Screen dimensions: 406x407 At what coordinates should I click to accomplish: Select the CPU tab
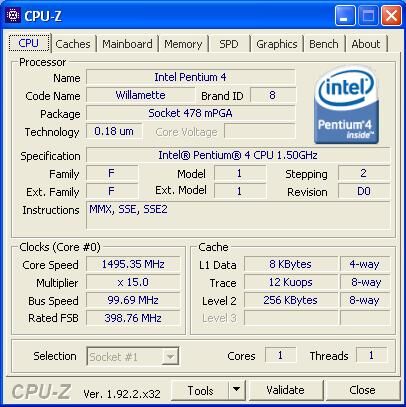29,43
